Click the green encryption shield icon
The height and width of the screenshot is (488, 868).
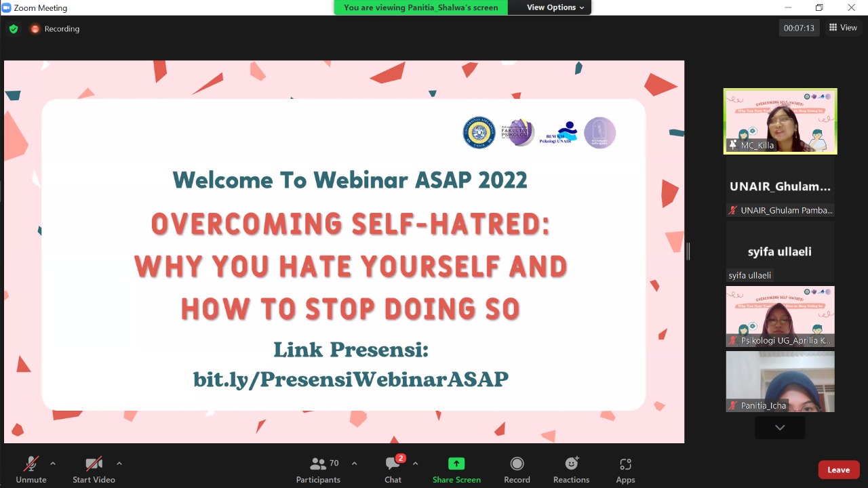pos(14,29)
